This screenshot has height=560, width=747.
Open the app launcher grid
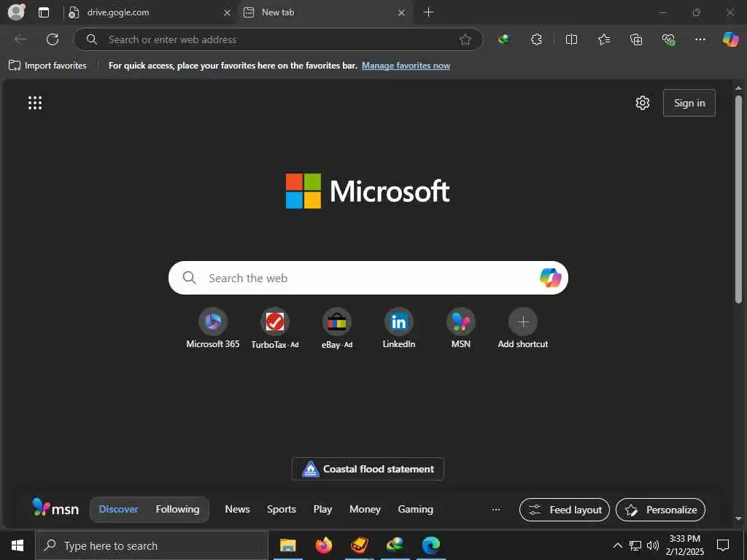(x=35, y=103)
